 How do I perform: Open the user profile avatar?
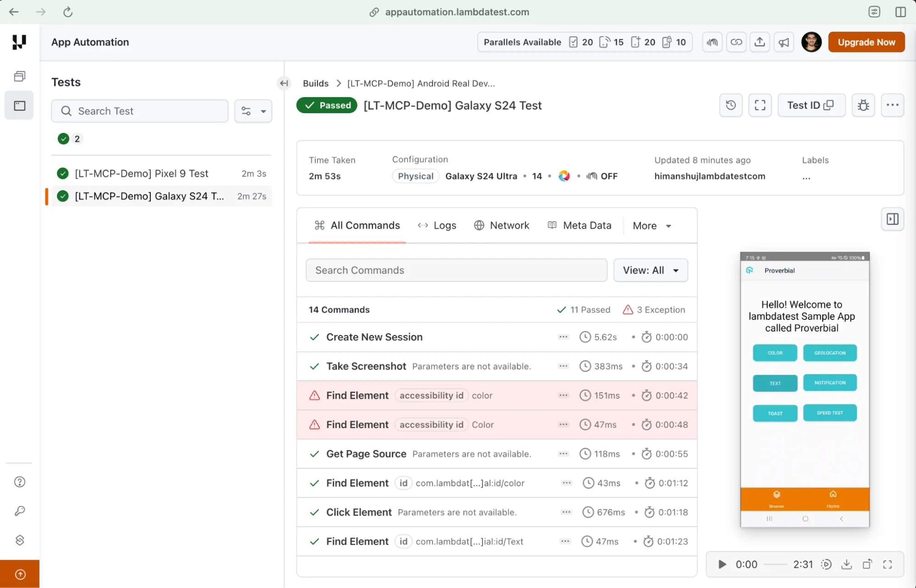[811, 42]
